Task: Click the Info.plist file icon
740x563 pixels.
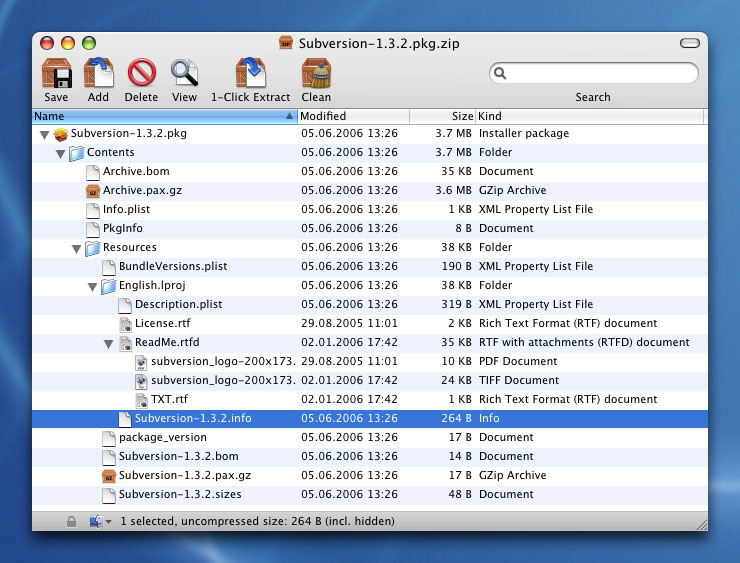Action: coord(92,210)
